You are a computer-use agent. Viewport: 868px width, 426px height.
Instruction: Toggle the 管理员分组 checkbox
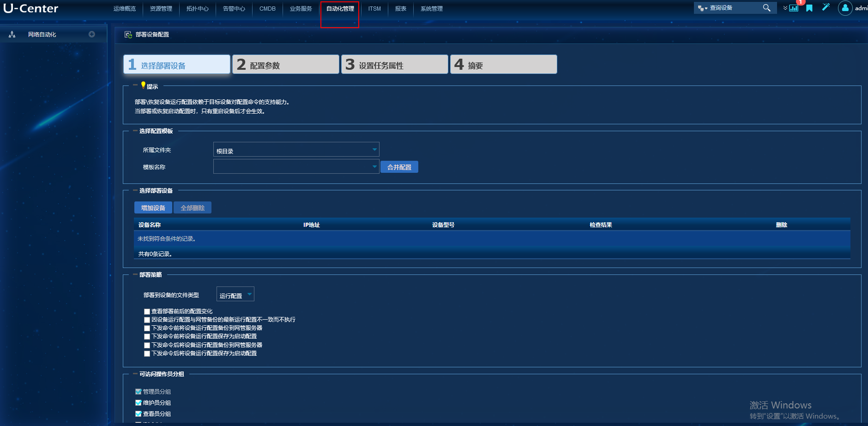point(139,391)
